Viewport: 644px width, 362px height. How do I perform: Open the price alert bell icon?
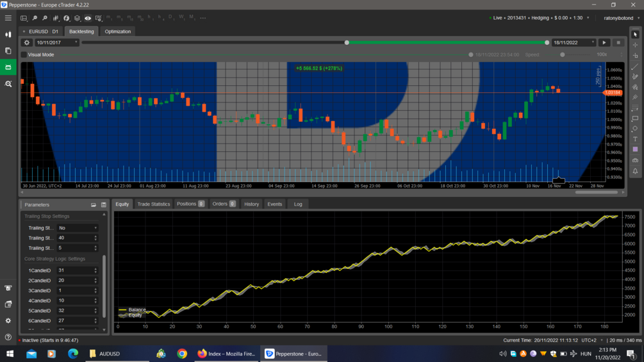tap(635, 171)
